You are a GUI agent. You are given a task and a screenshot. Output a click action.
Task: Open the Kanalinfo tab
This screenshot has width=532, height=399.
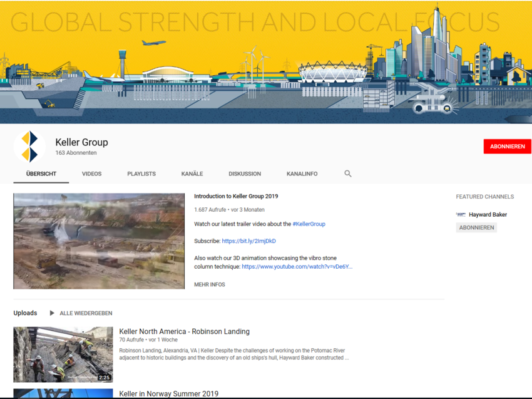(302, 174)
